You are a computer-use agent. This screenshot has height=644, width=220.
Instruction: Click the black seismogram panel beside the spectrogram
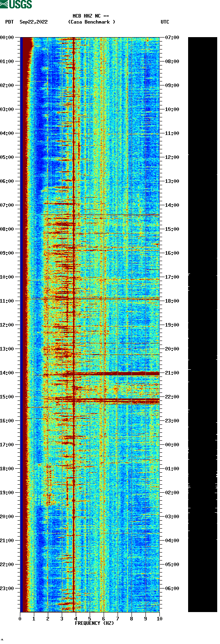tap(202, 325)
